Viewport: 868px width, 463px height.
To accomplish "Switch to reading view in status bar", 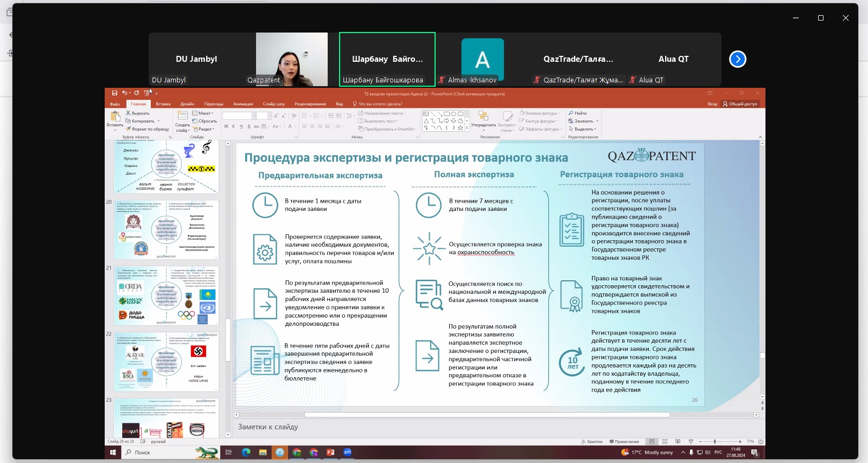I will (x=678, y=442).
